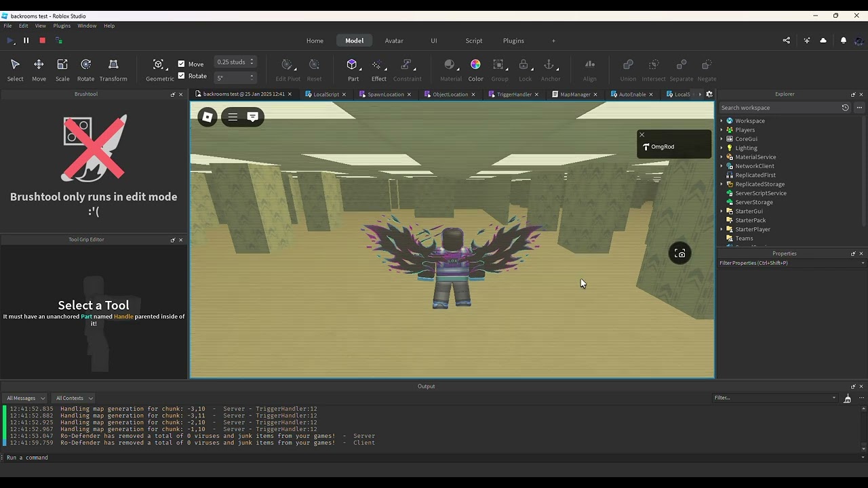This screenshot has width=868, height=488.
Task: Open the File menu
Action: point(7,26)
